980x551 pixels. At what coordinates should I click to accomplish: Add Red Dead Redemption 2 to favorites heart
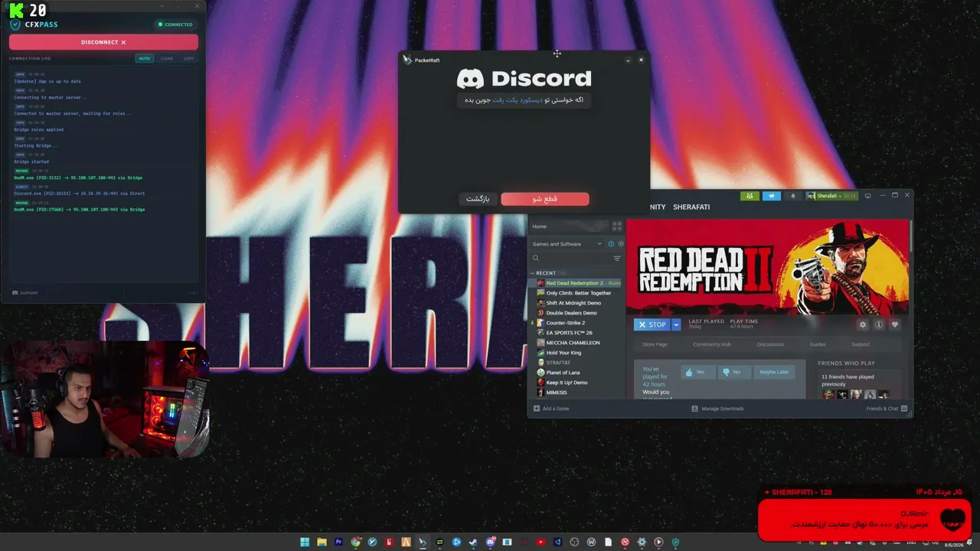click(x=894, y=324)
